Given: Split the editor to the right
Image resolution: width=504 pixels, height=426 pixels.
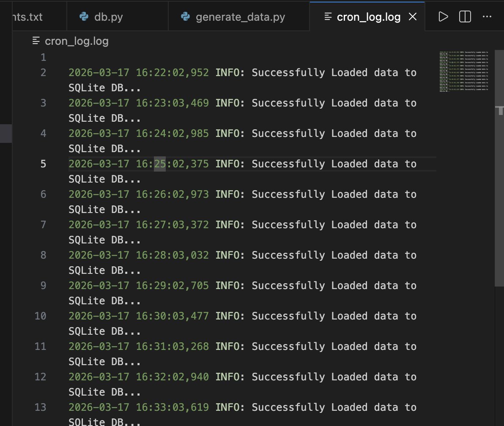Looking at the screenshot, I should 465,17.
